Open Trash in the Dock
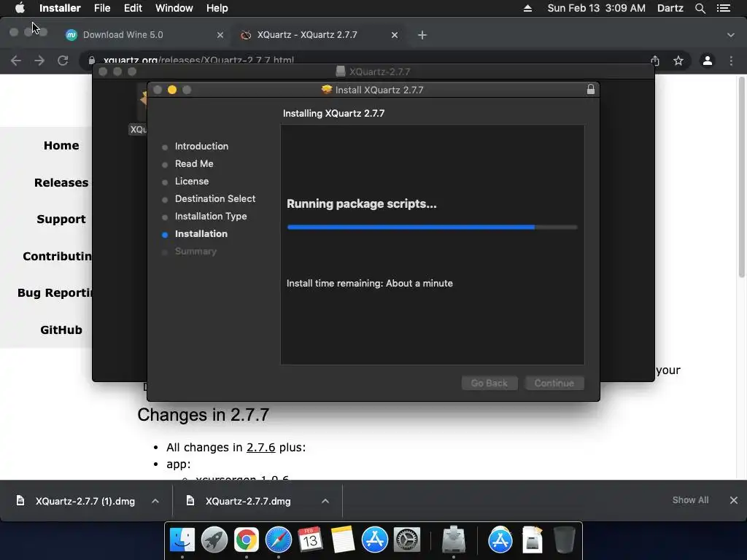This screenshot has width=747, height=560. 565,540
